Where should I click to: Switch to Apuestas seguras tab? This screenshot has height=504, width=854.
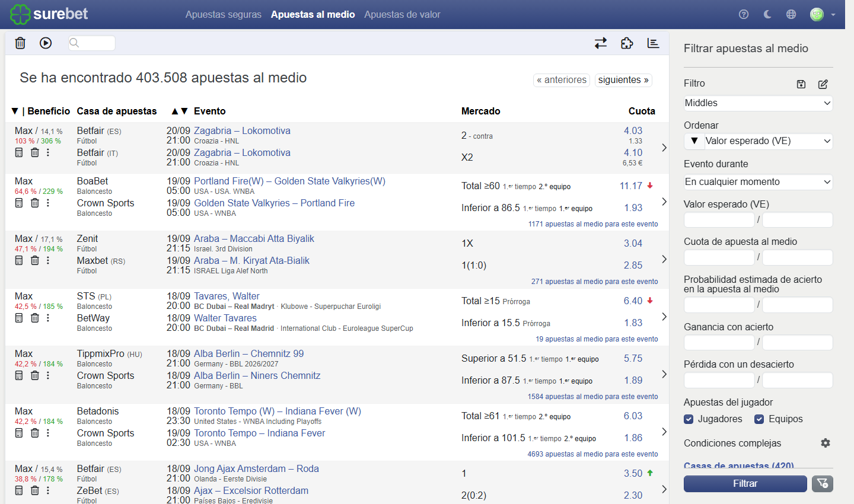click(223, 14)
